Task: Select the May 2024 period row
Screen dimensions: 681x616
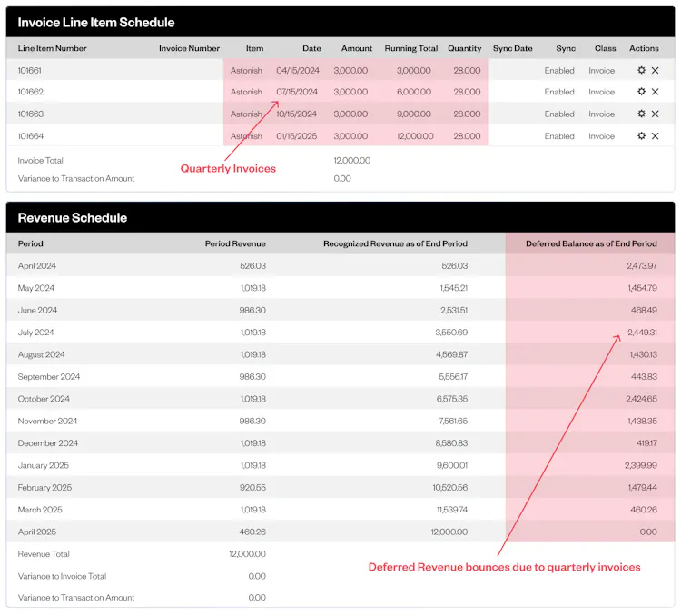Action: [x=340, y=288]
